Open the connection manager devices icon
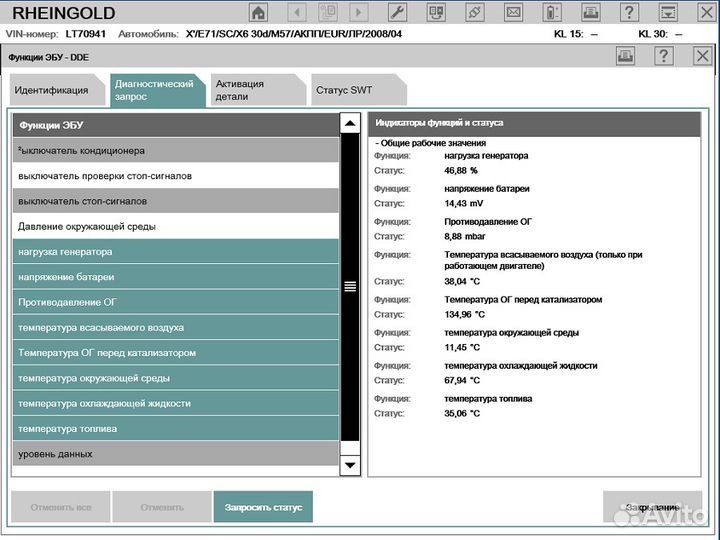 coord(436,12)
